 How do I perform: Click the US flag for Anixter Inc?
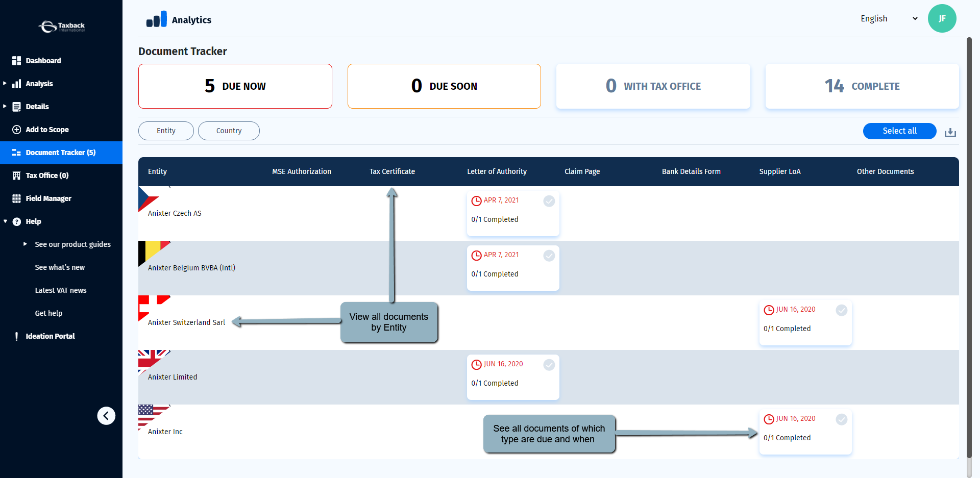154,417
